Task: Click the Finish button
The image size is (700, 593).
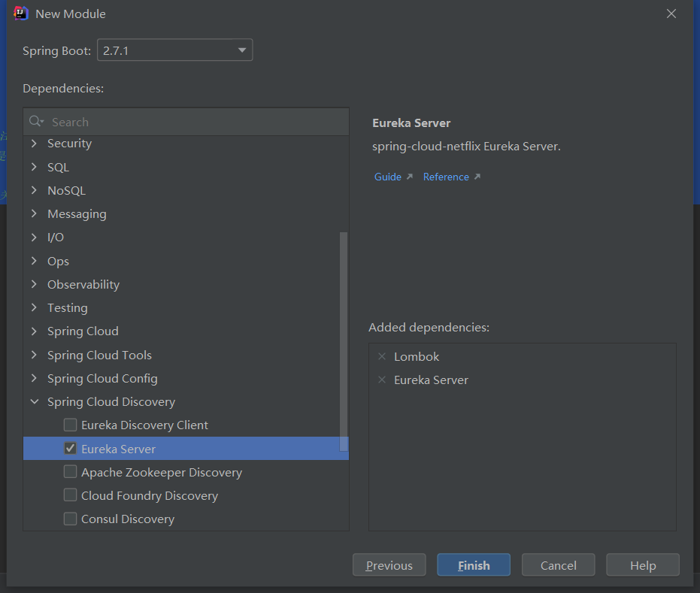Action: pos(474,565)
